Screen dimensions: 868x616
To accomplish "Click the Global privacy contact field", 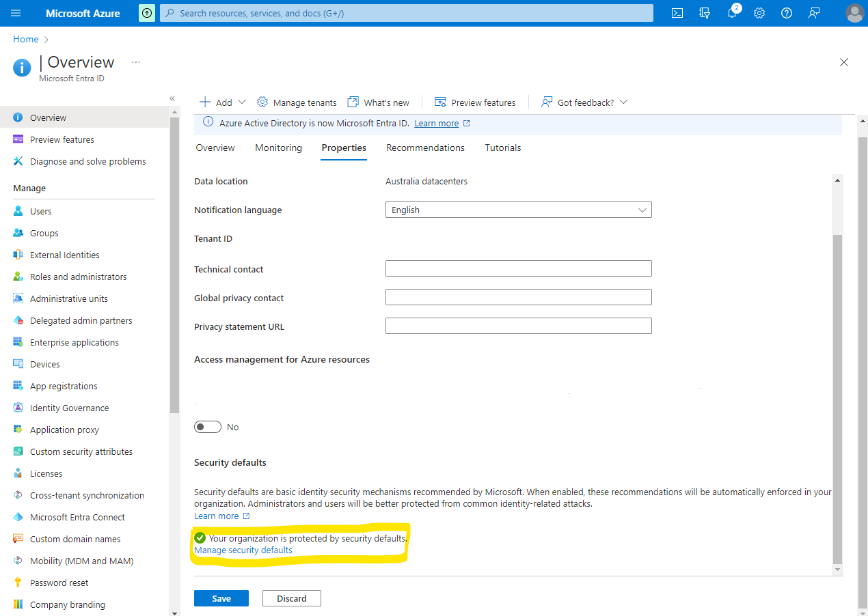I will (519, 297).
